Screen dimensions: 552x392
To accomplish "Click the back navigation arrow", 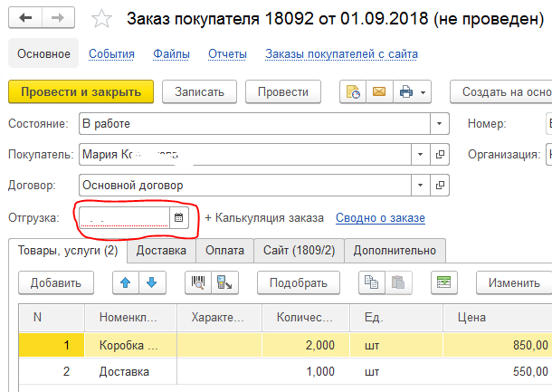I will pos(25,19).
